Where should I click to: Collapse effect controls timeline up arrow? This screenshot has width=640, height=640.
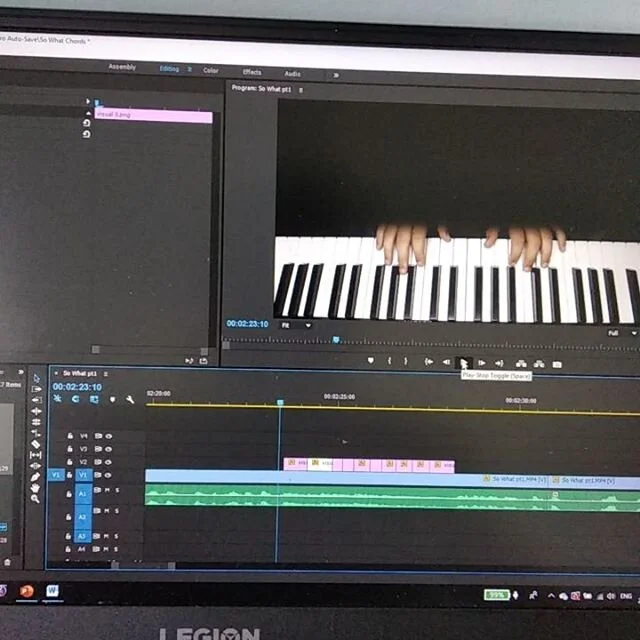coord(88,113)
